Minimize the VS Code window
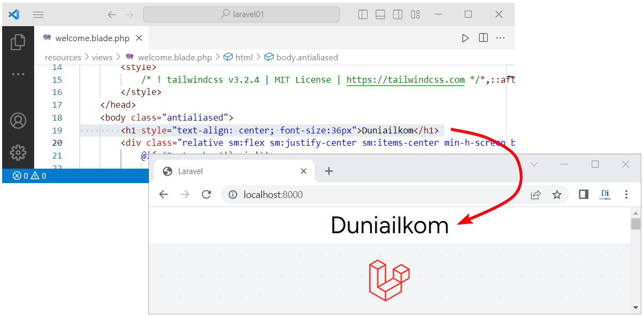The image size is (644, 317). tap(438, 14)
